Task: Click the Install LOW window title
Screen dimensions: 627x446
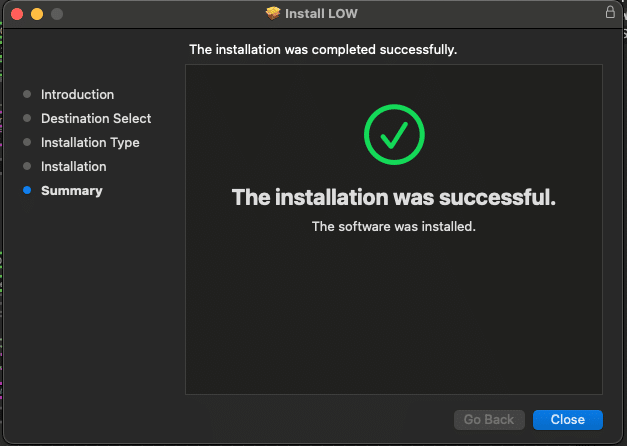Action: (322, 14)
